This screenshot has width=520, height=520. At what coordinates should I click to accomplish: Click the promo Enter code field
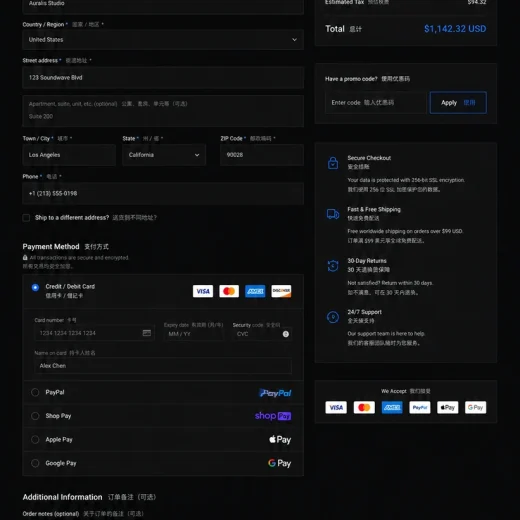pyautogui.click(x=376, y=103)
